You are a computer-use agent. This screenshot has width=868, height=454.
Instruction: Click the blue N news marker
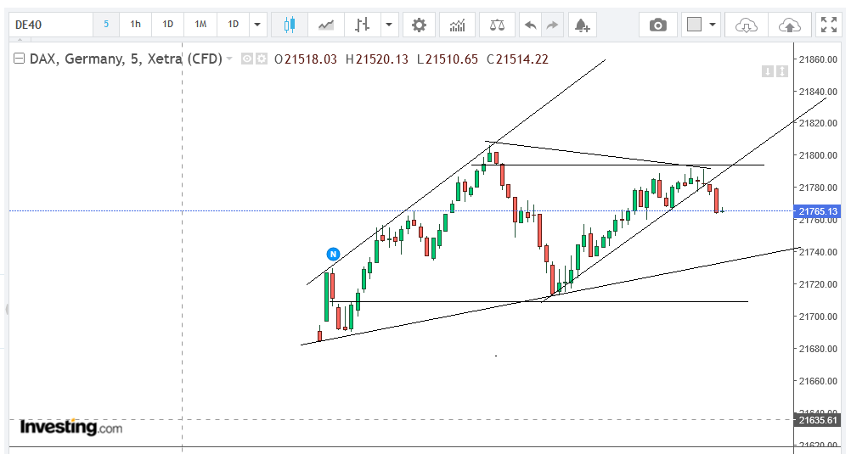coord(333,254)
